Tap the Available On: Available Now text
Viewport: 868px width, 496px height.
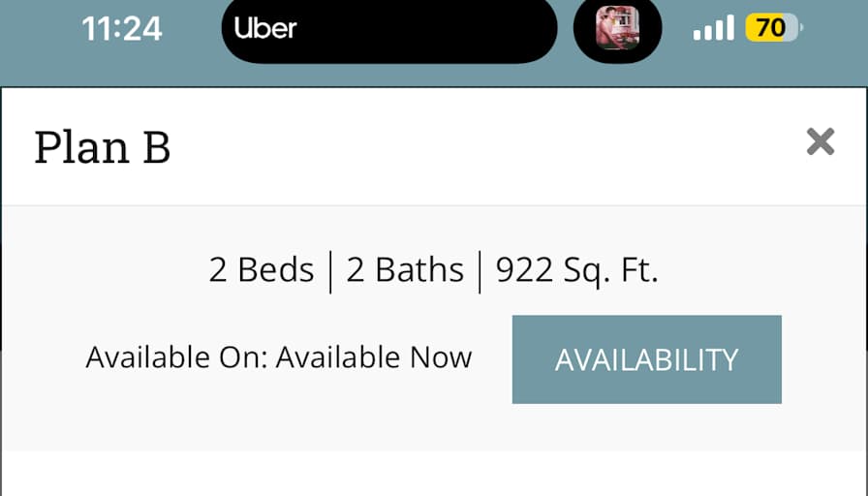coord(279,357)
